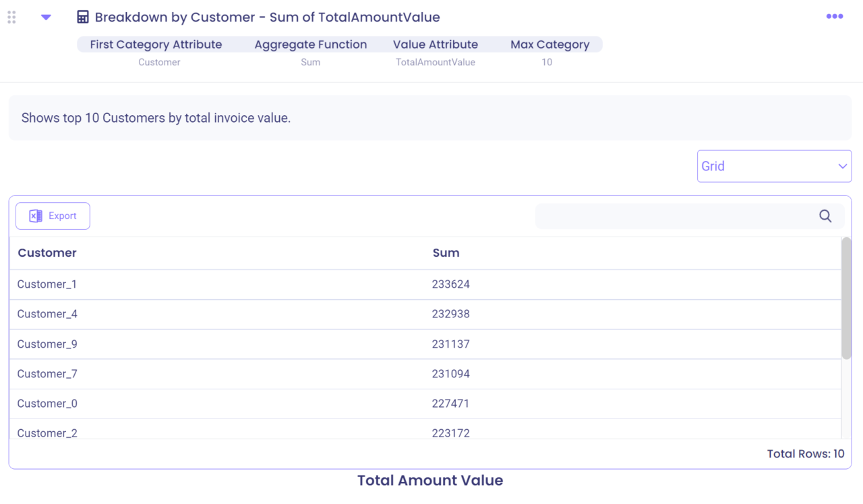
Task: Open the Grid view type dropdown
Action: pyautogui.click(x=774, y=166)
